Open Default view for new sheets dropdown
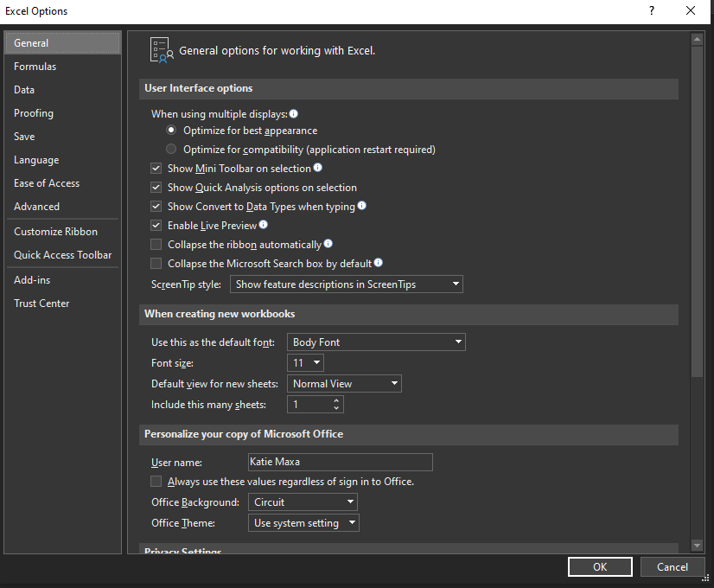Screen dimensions: 714x588 click(x=344, y=384)
